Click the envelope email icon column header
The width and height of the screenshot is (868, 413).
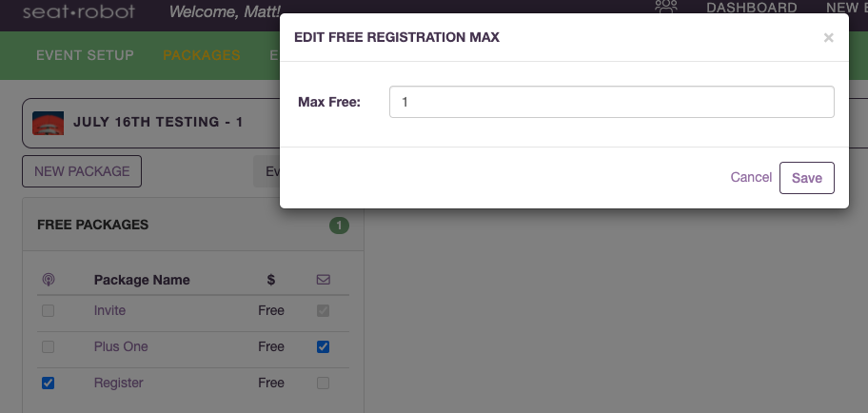point(324,280)
